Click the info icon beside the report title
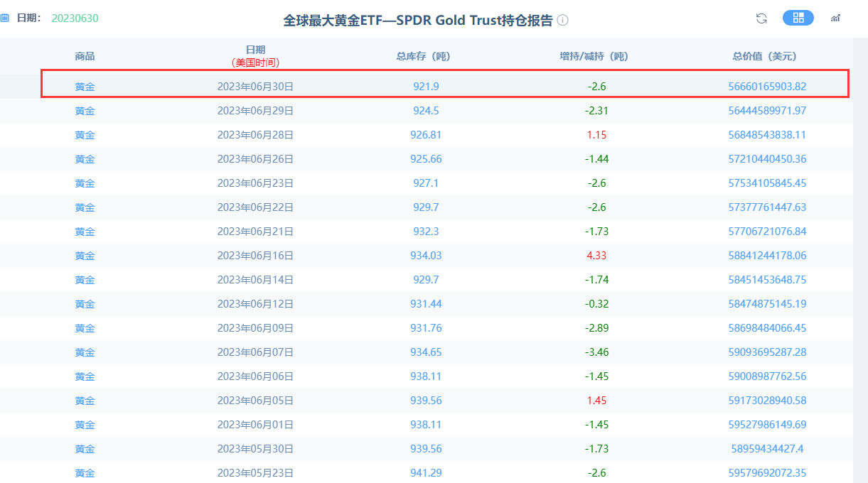Screen dimensions: 868x483 point(562,21)
